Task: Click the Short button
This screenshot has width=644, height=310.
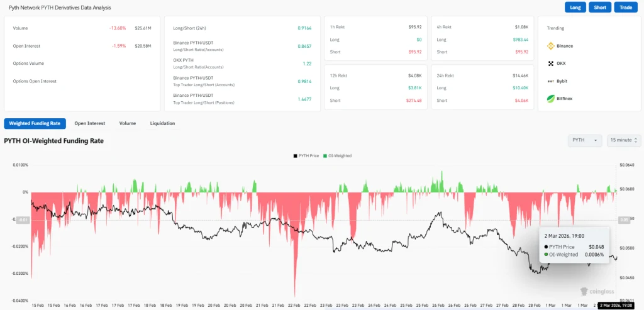Action: [x=600, y=8]
